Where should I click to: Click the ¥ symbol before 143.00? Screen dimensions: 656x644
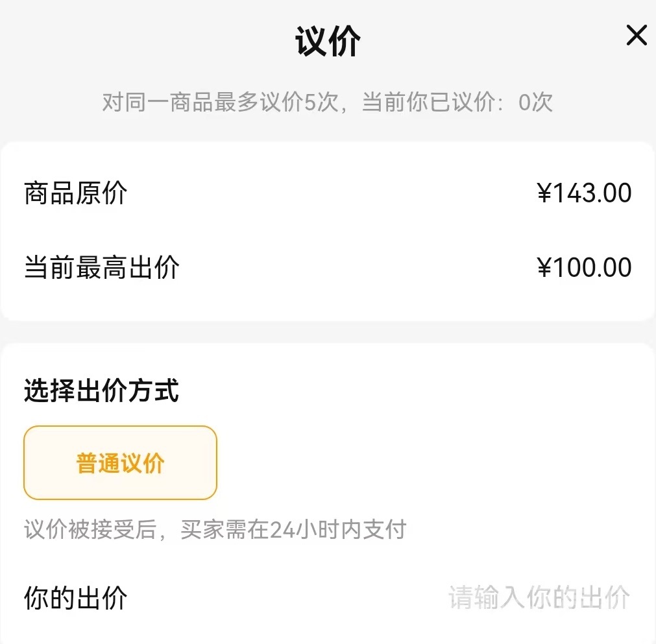544,194
